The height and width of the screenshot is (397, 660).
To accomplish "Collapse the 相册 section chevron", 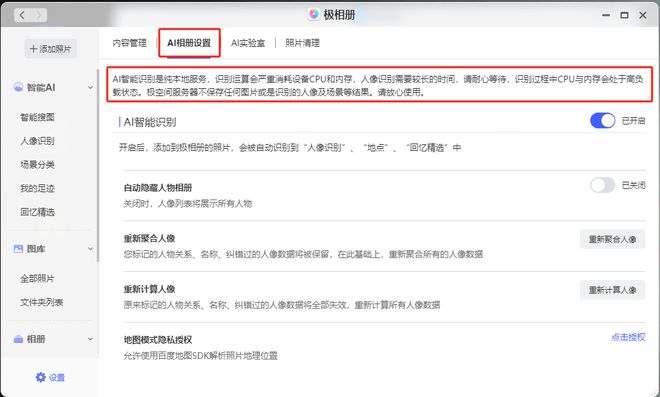I will point(90,339).
